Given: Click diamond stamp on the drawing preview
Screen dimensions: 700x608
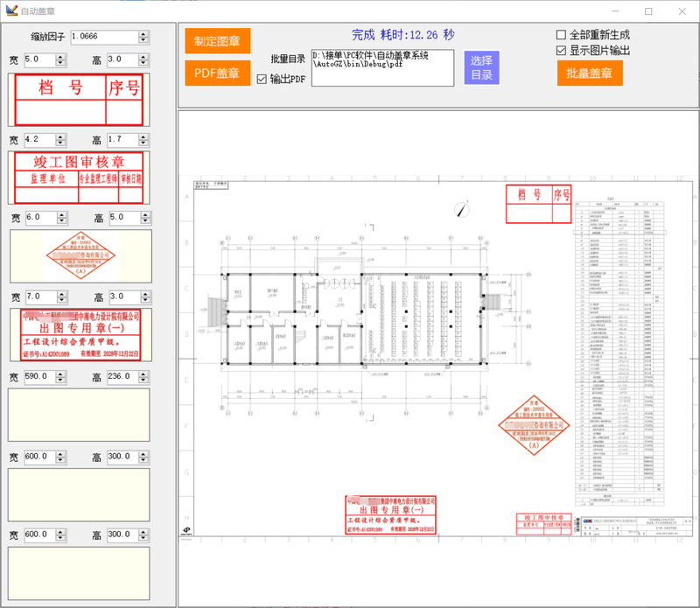Looking at the screenshot, I should (x=534, y=425).
